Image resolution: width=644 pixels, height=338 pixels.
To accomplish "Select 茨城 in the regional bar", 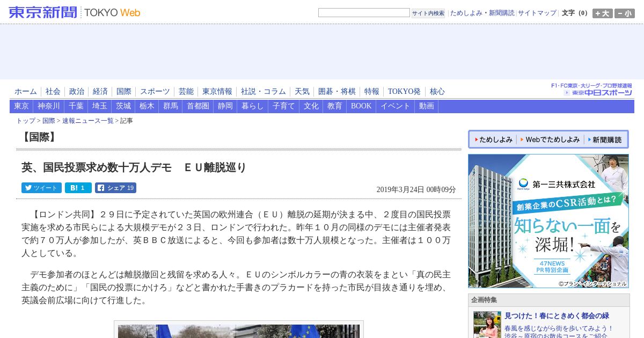I will [123, 106].
